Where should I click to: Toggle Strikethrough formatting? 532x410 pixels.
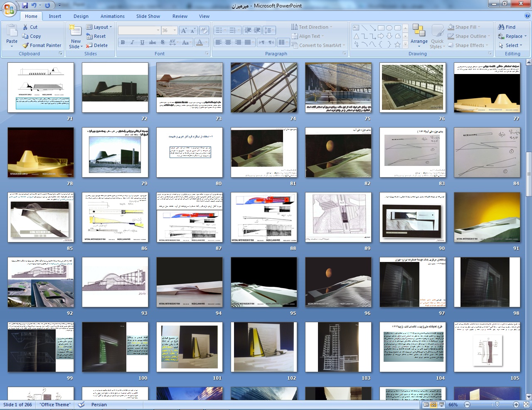coord(153,42)
